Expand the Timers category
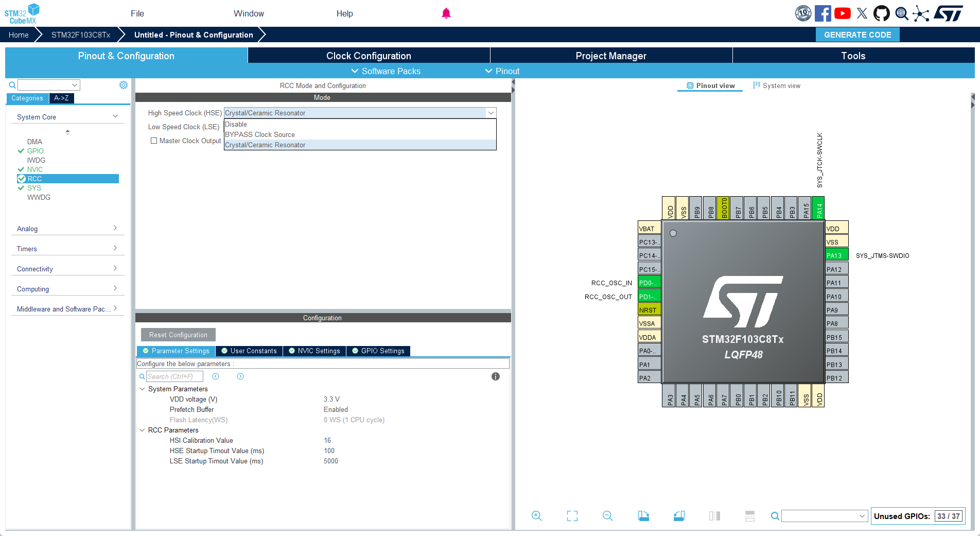 [x=67, y=249]
